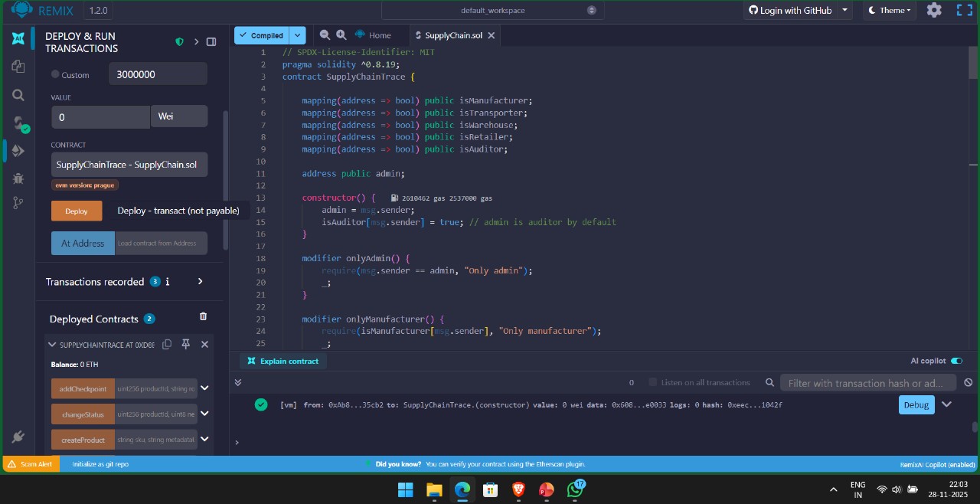Click Login with GitHub button
Viewport: 980px width, 504px height.
pyautogui.click(x=791, y=10)
